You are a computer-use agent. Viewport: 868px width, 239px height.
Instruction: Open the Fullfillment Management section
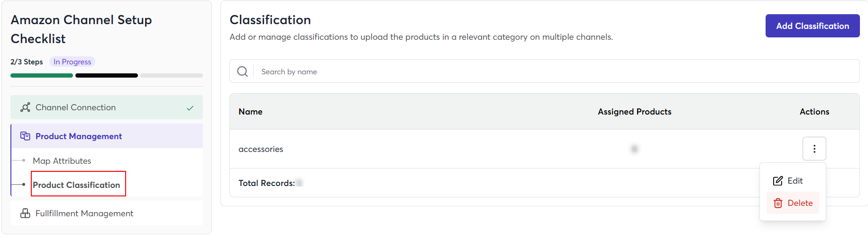[84, 213]
